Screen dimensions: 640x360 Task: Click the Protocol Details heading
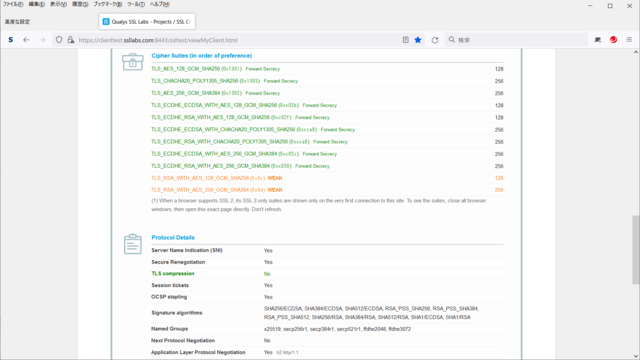point(173,238)
